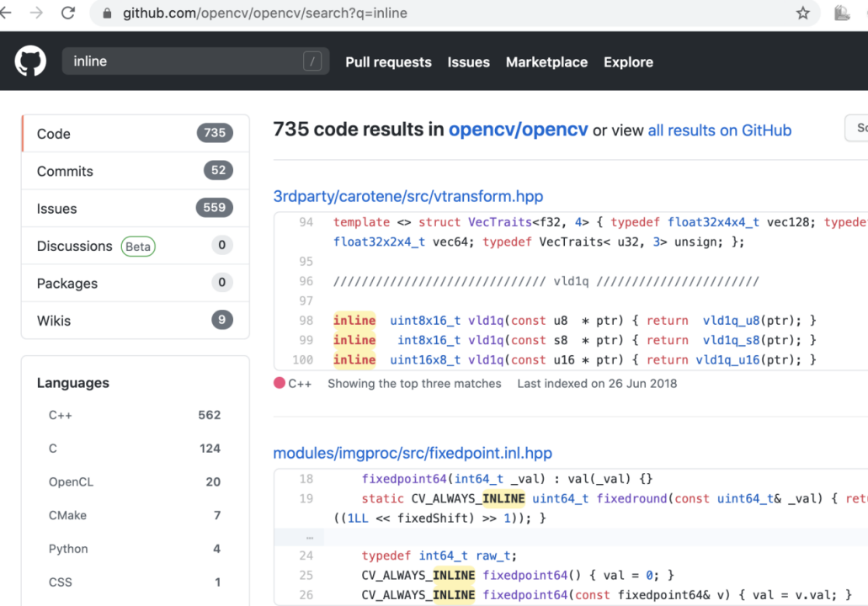Open Issues in the top navigation
The width and height of the screenshot is (868, 606).
[x=468, y=62]
